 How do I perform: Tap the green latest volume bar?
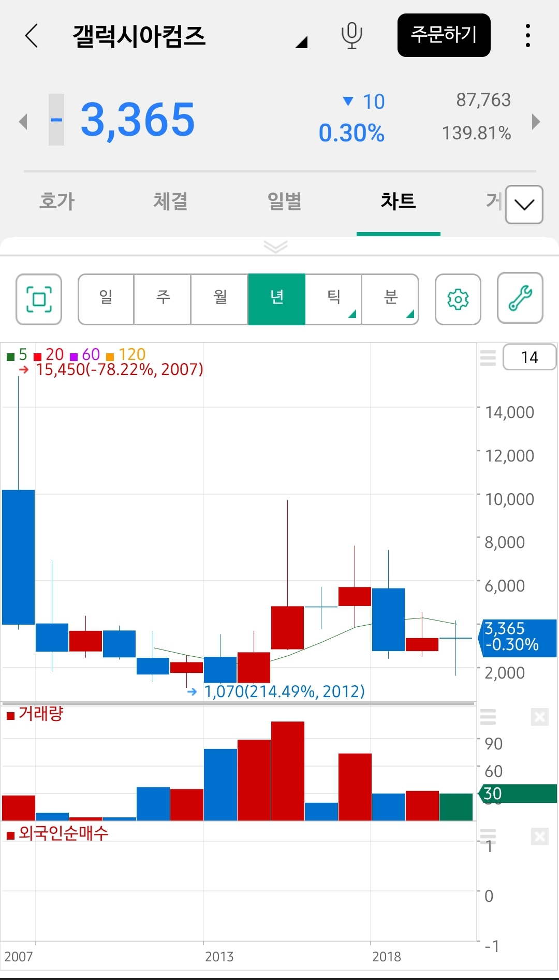456,807
